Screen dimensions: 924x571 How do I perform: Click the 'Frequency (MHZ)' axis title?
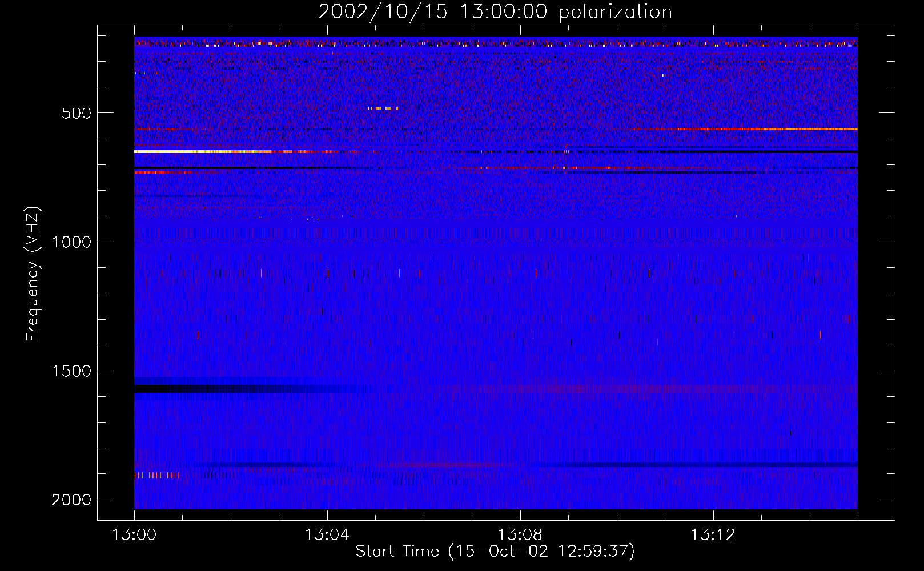33,274
